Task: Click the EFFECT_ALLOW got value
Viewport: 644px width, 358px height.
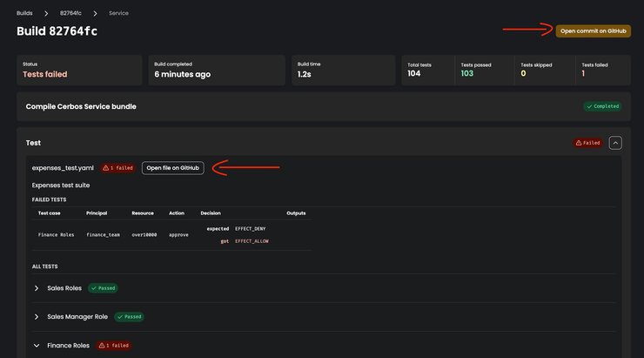Action: [x=252, y=241]
